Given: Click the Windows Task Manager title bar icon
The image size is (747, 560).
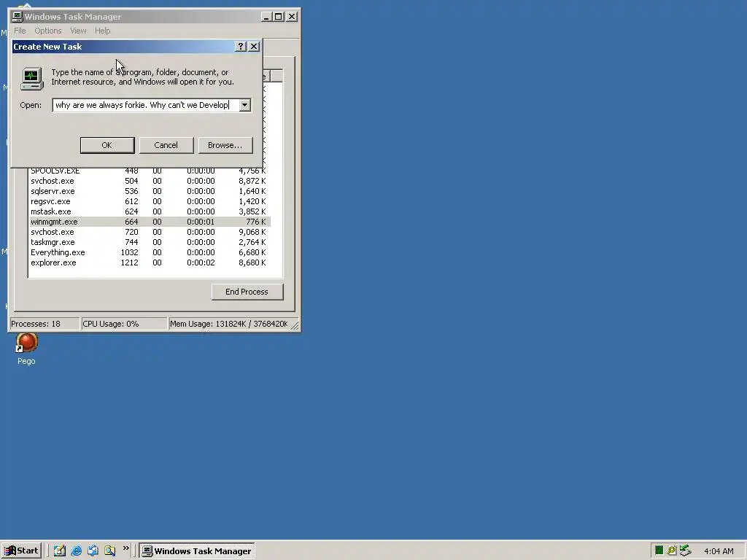Looking at the screenshot, I should pyautogui.click(x=18, y=17).
